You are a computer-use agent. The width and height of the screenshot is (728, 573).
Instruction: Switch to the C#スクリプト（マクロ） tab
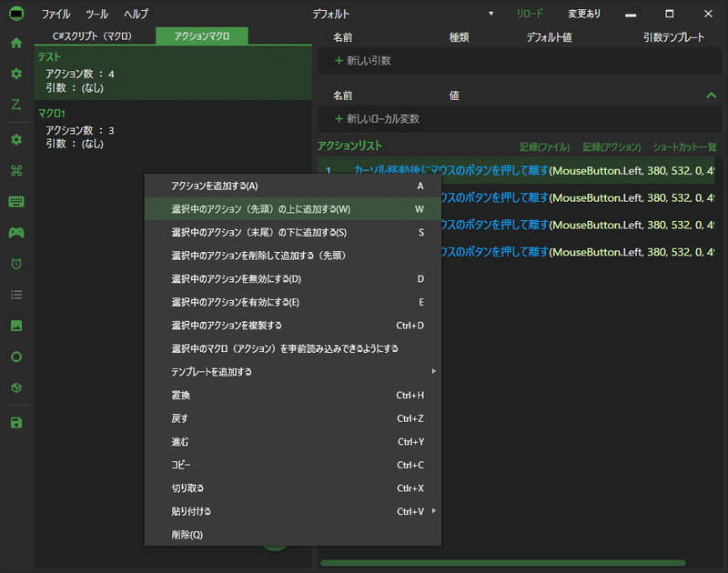tap(93, 36)
